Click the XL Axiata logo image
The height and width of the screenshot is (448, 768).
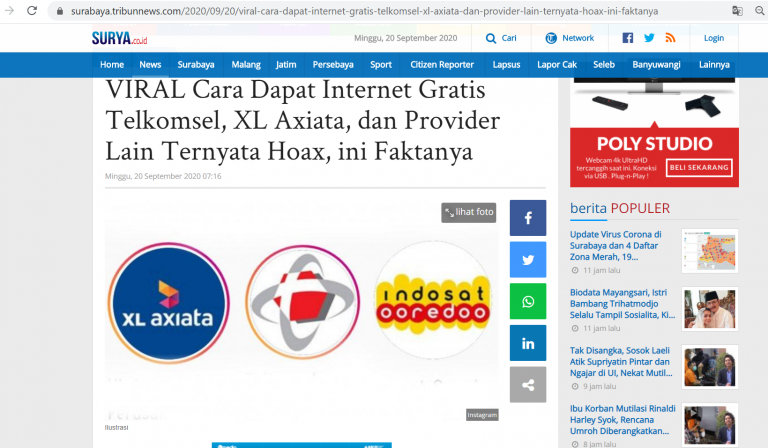pyautogui.click(x=168, y=303)
